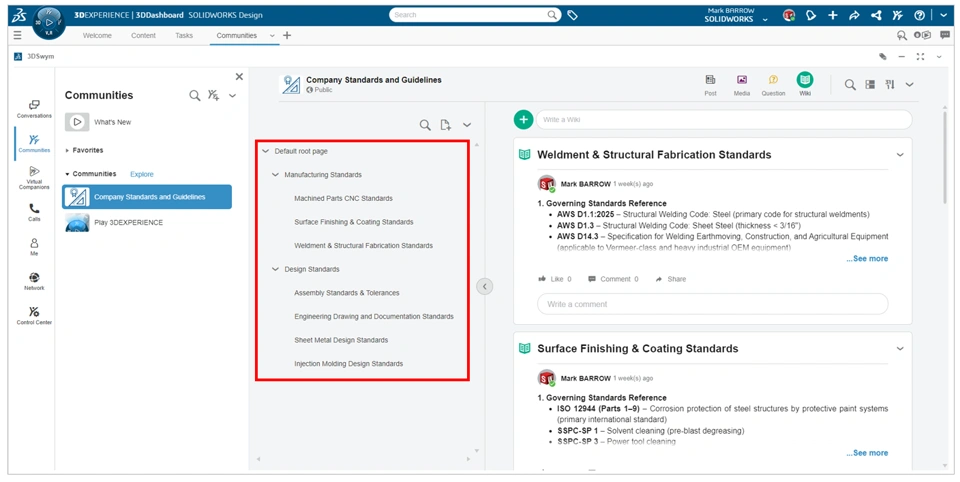Open Control Center in the left sidebar
The width and height of the screenshot is (960, 482).
[34, 316]
